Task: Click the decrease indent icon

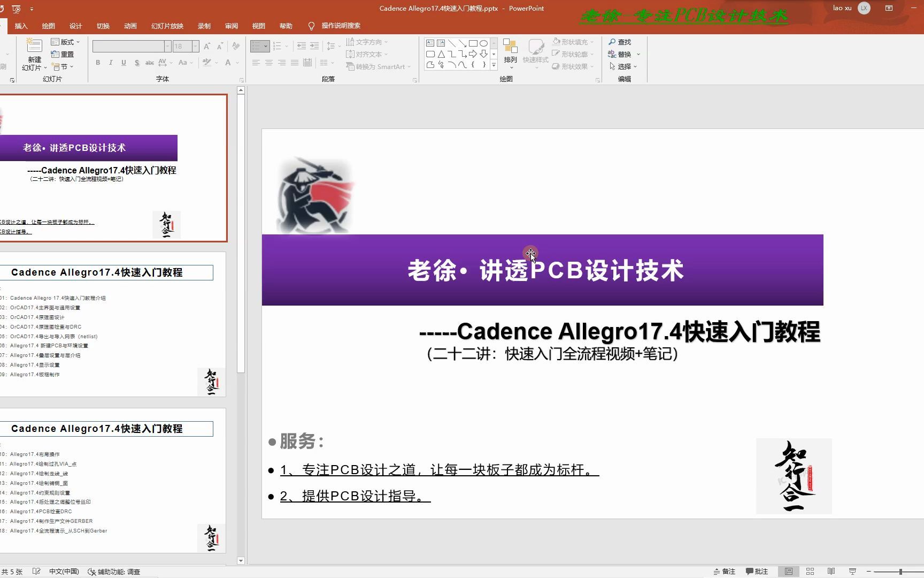Action: 302,46
